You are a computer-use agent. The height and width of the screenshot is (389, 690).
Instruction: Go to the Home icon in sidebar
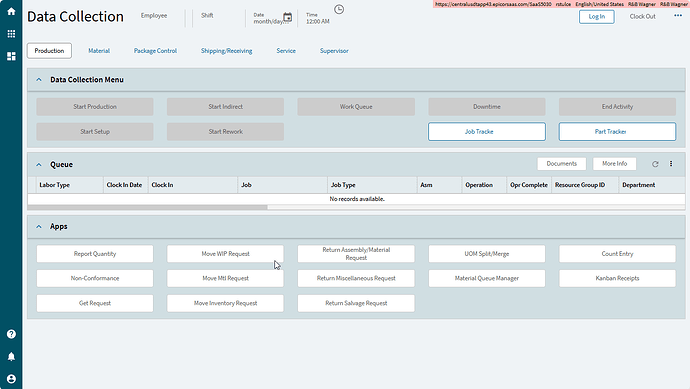(11, 11)
